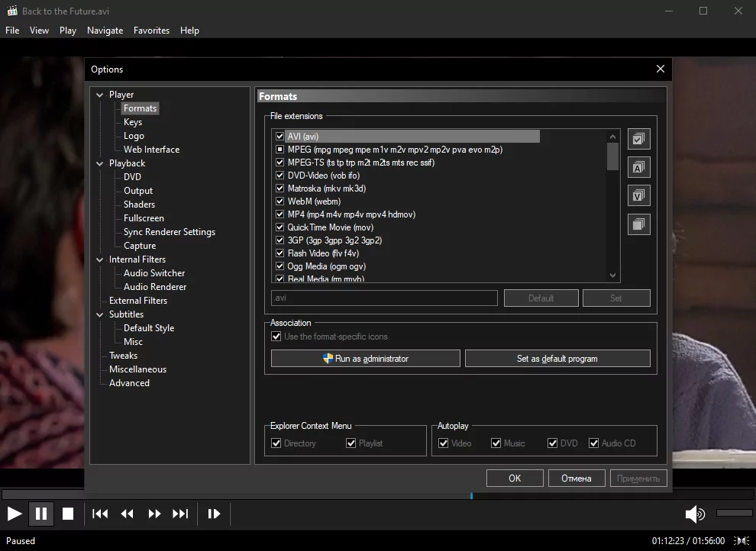This screenshot has width=756, height=551.
Task: Clear all format selections icon
Action: pyautogui.click(x=639, y=224)
